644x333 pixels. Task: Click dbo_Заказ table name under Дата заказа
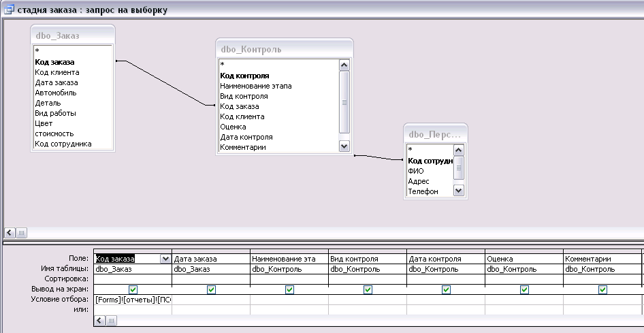click(x=211, y=269)
